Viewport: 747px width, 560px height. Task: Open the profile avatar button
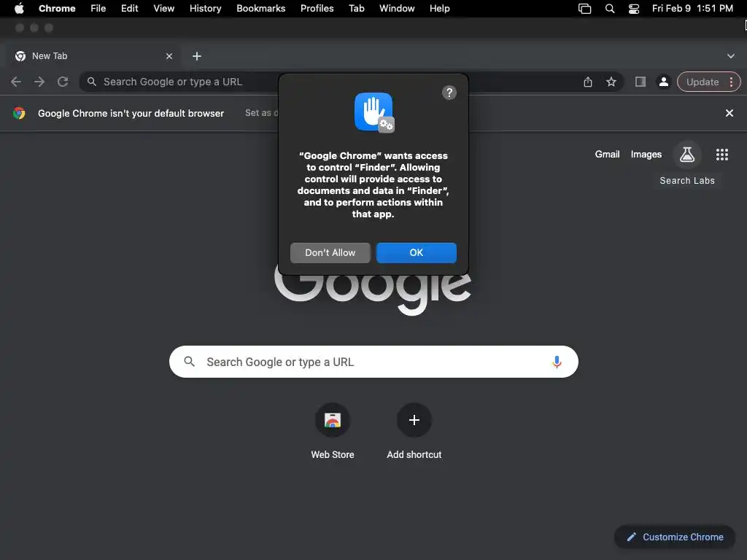point(663,82)
